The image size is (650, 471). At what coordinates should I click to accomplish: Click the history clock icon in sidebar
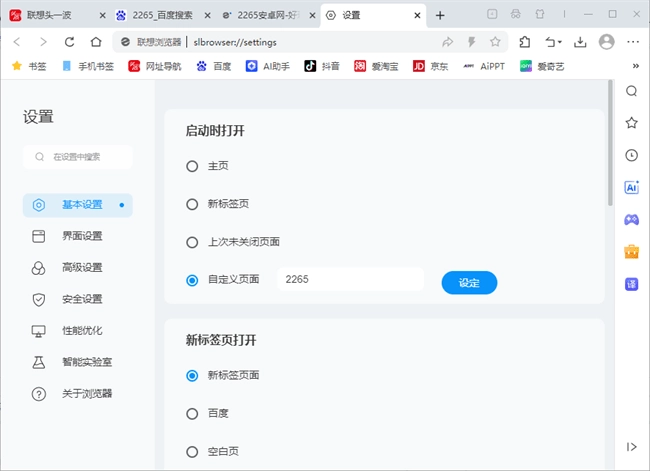pos(631,155)
